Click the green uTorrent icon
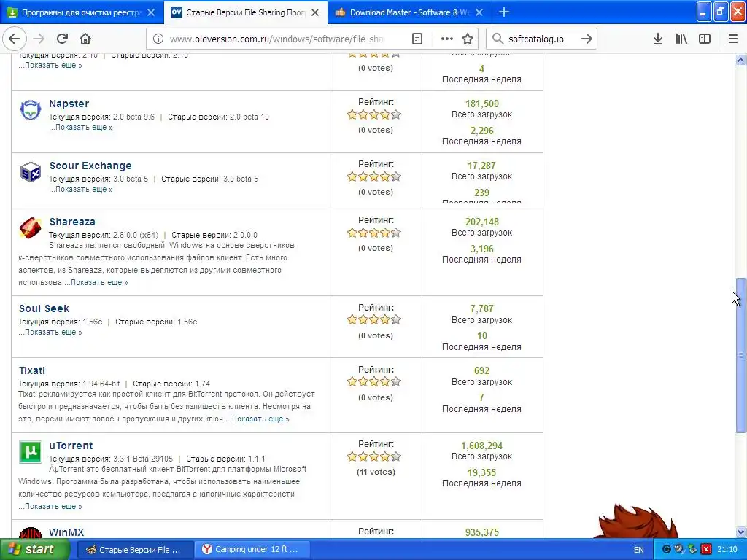The image size is (747, 560). tap(31, 452)
